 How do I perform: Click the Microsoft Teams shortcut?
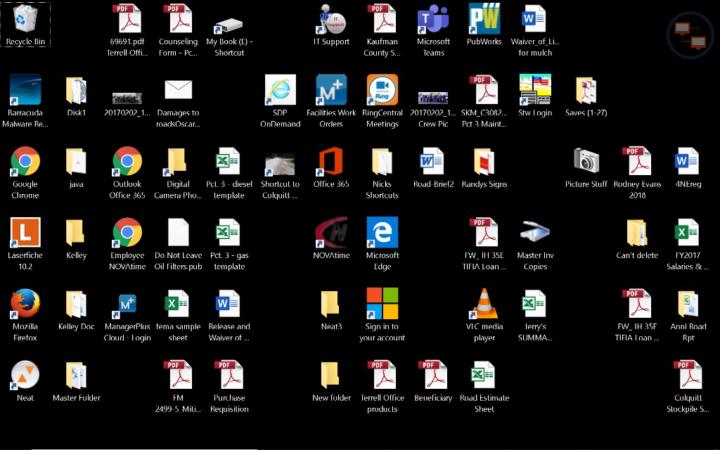point(433,20)
